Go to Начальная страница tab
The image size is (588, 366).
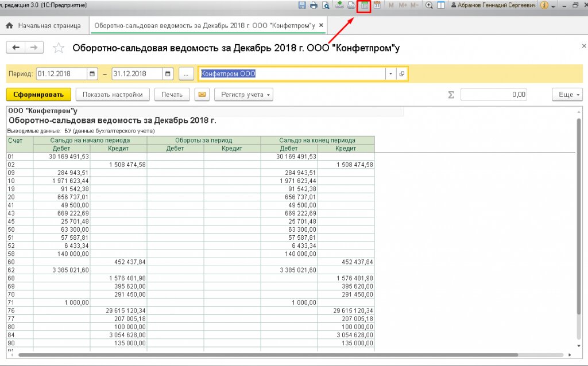pos(44,25)
